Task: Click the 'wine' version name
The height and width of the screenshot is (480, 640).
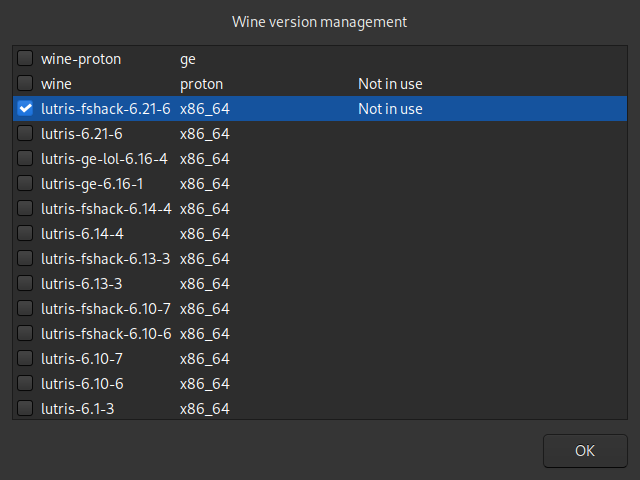Action: point(56,84)
